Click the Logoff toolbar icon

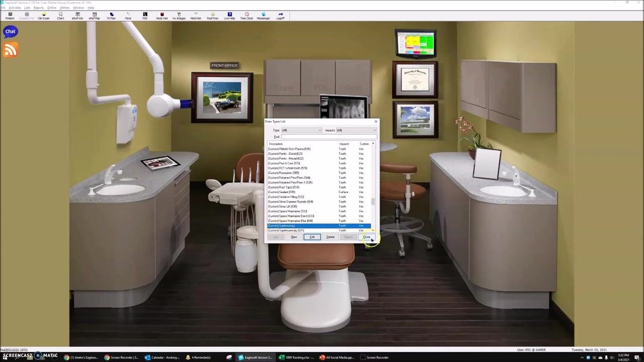pos(280,16)
